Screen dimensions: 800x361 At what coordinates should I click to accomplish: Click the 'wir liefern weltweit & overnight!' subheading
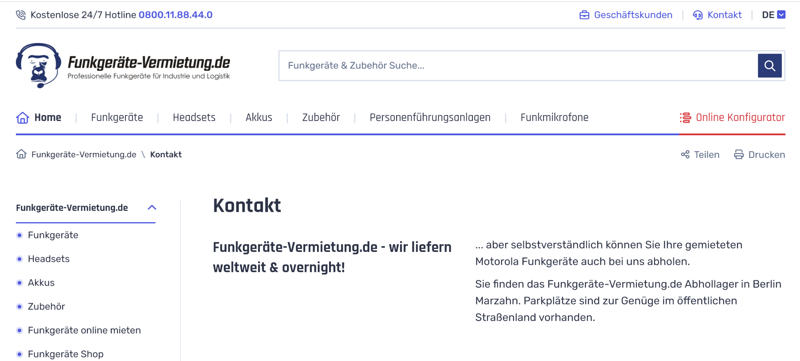pyautogui.click(x=332, y=257)
